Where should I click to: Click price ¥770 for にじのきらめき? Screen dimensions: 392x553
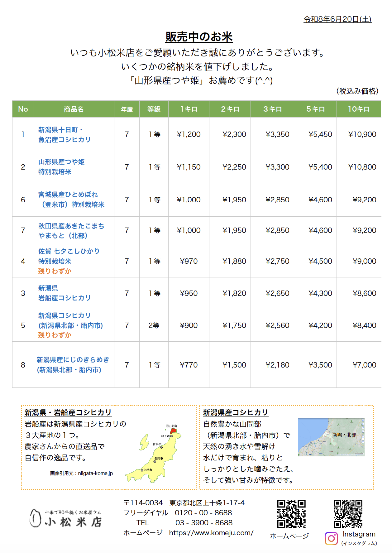tap(189, 365)
